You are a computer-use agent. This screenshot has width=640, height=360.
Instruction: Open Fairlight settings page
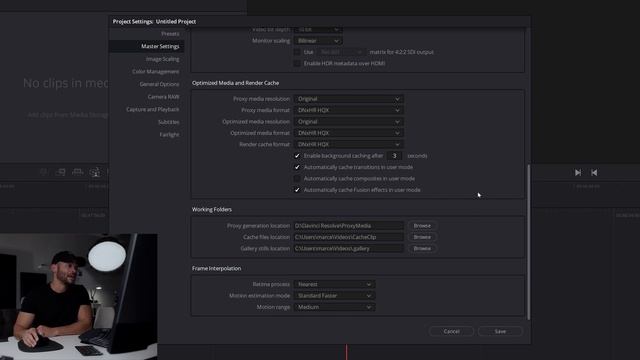point(169,135)
